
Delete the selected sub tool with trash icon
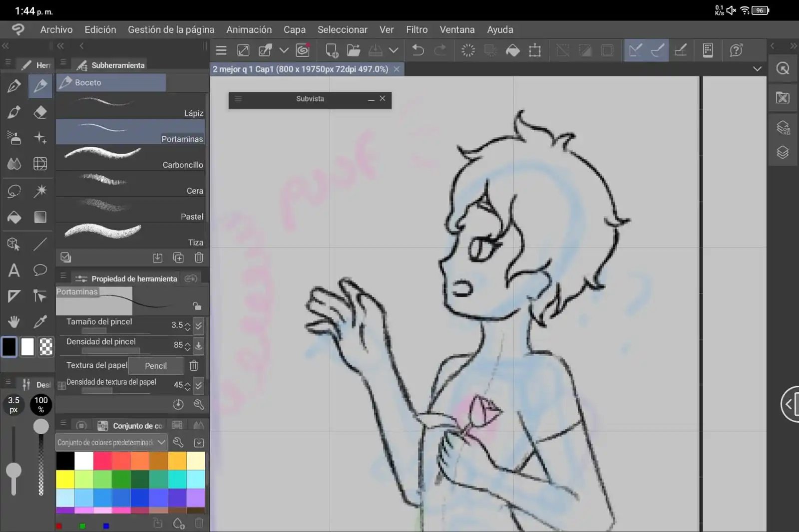coord(199,258)
